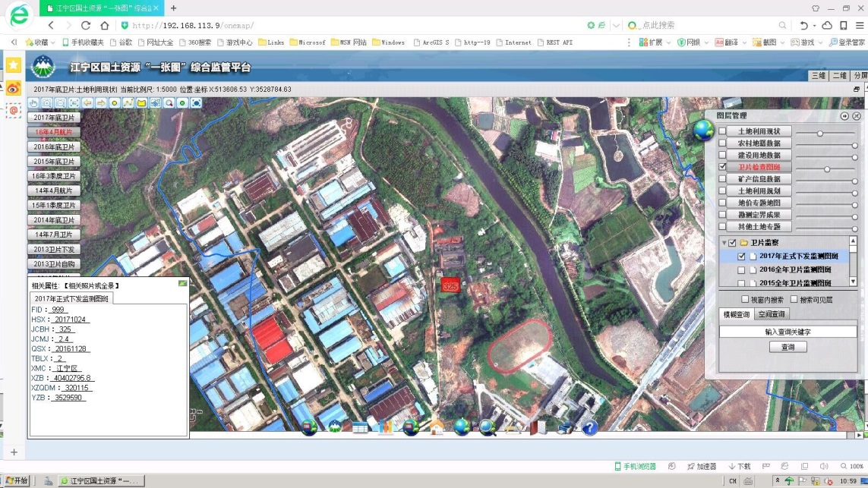Click the magnifier search tool in map toolbar

click(169, 102)
